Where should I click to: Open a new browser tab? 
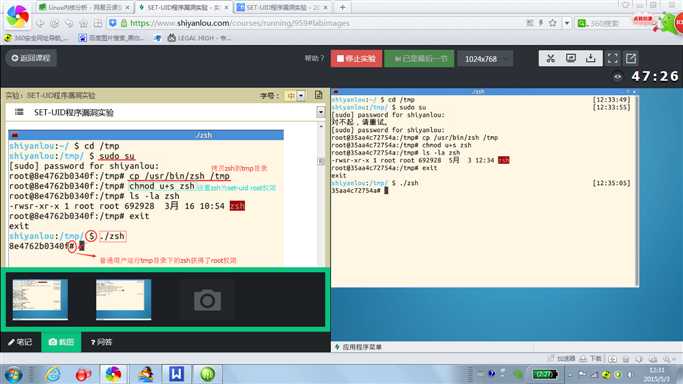[343, 7]
